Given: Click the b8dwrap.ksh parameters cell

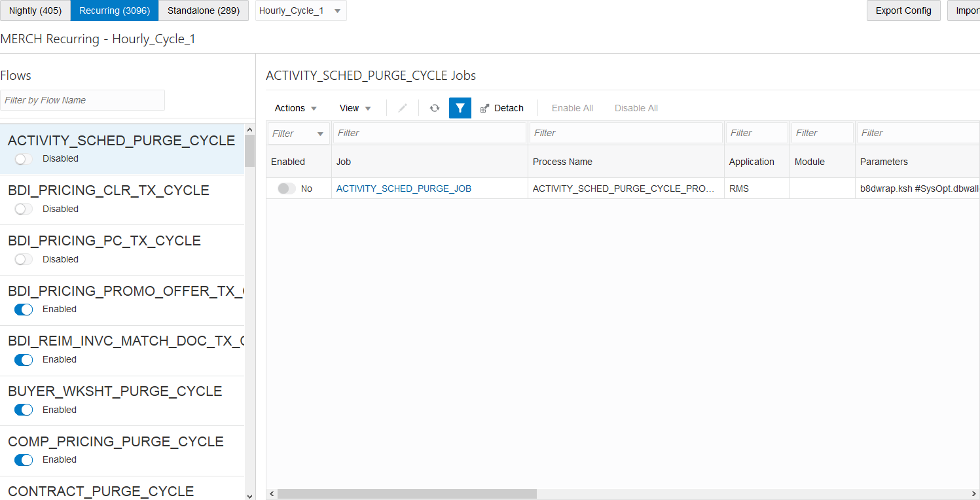Looking at the screenshot, I should pos(918,188).
